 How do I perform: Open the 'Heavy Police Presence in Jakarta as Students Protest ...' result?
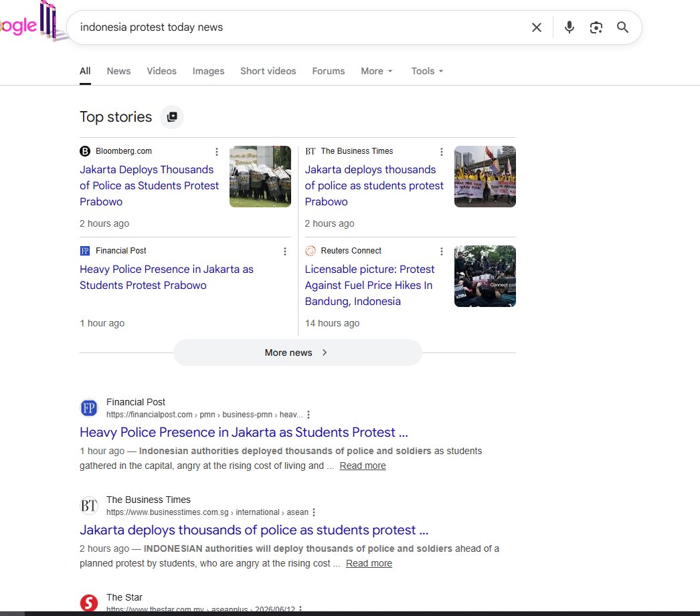244,432
